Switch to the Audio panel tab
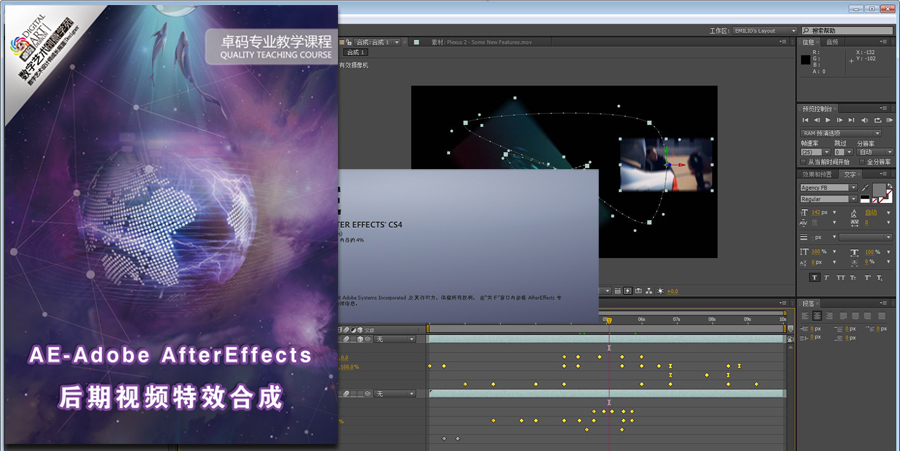 point(832,42)
